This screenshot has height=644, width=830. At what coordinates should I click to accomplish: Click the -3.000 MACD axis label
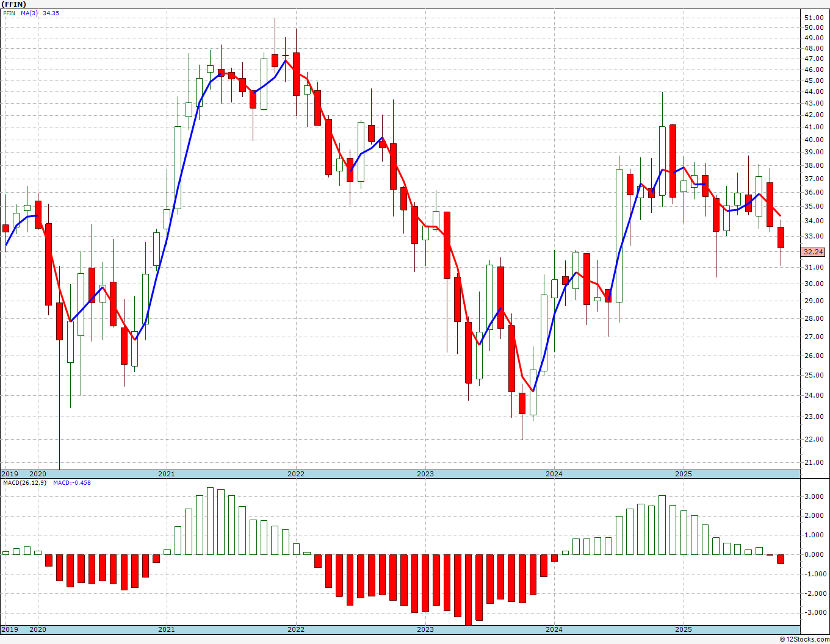pos(814,612)
